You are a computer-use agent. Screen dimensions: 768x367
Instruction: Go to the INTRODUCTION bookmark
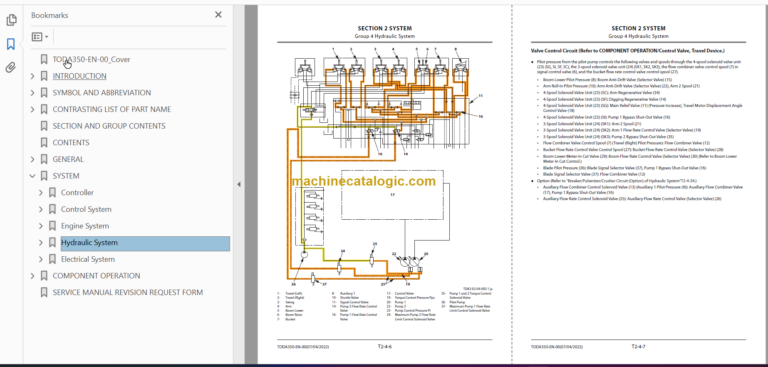click(x=79, y=76)
